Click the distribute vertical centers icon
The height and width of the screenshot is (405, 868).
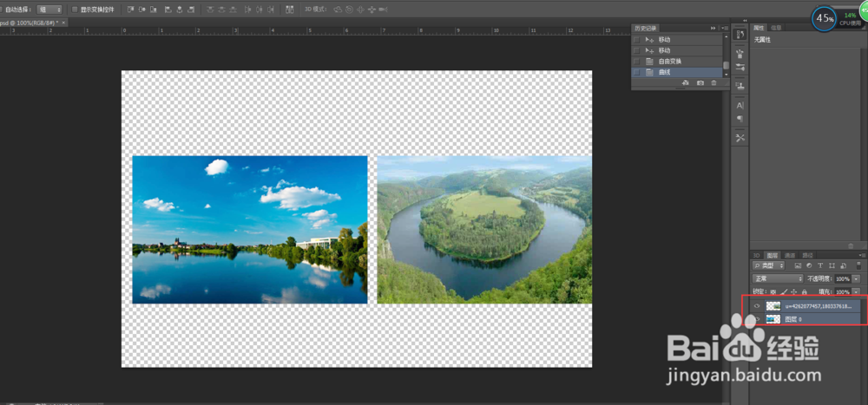(x=221, y=10)
